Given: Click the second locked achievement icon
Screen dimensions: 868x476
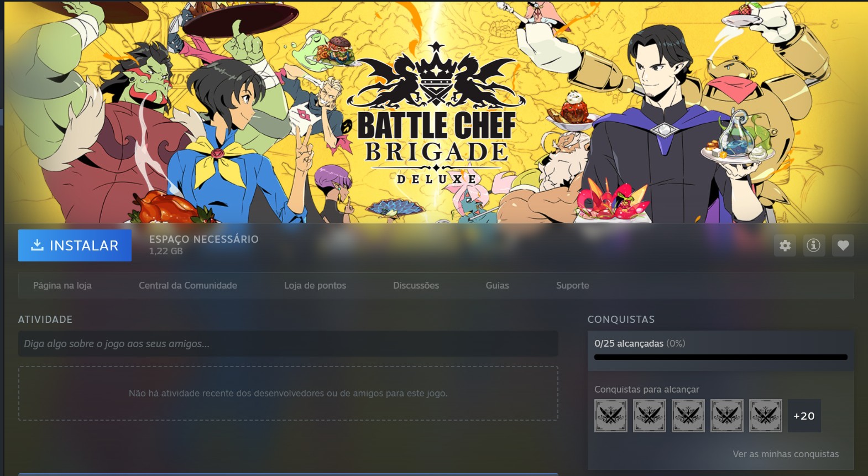Looking at the screenshot, I should click(650, 416).
